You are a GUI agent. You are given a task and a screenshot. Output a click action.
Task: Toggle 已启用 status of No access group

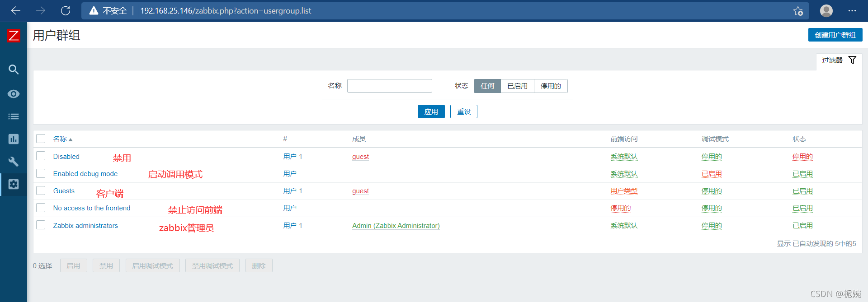pos(802,208)
